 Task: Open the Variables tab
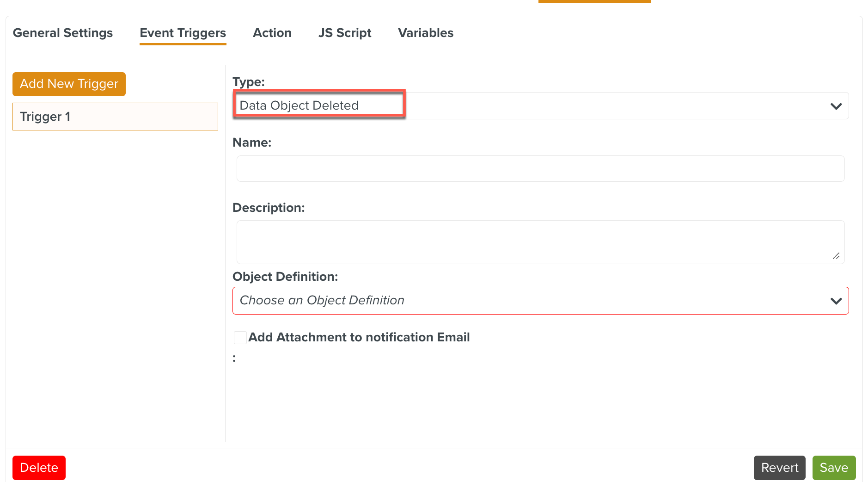[x=425, y=33]
